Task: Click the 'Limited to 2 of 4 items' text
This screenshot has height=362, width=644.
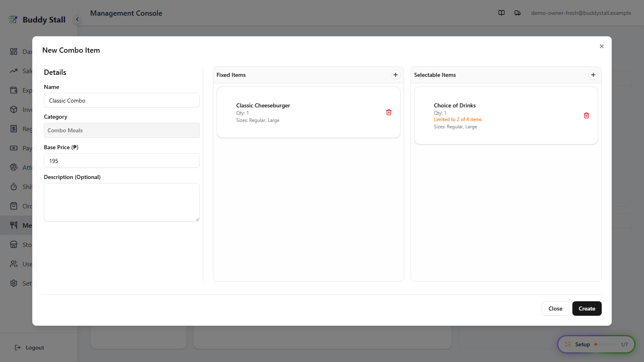Action: pyautogui.click(x=458, y=119)
